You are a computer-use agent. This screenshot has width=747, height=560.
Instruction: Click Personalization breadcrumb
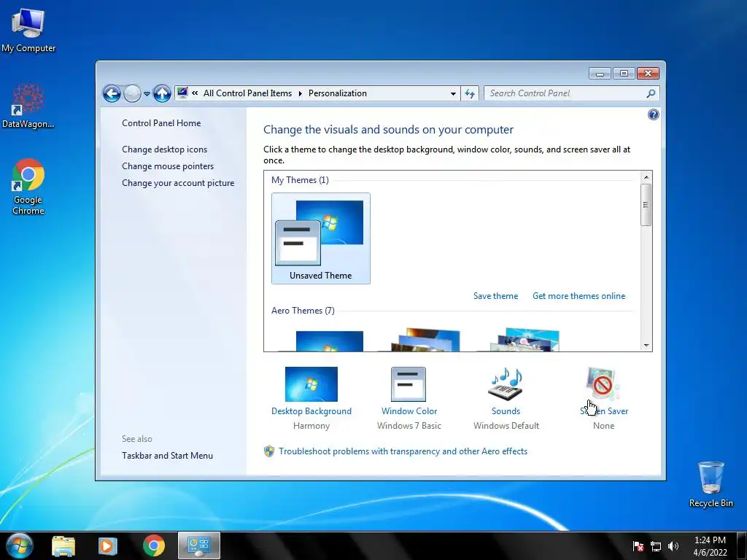click(337, 93)
